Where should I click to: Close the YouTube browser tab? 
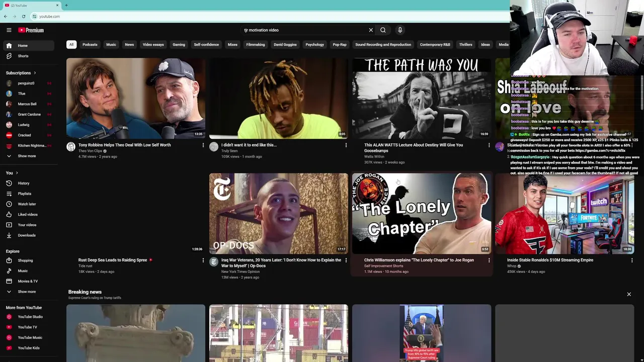click(57, 5)
